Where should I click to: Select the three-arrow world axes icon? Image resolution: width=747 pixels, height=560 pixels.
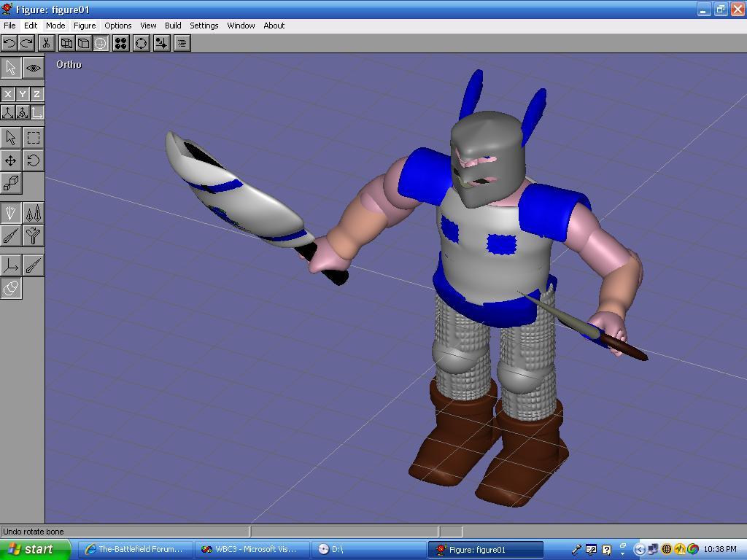7,112
